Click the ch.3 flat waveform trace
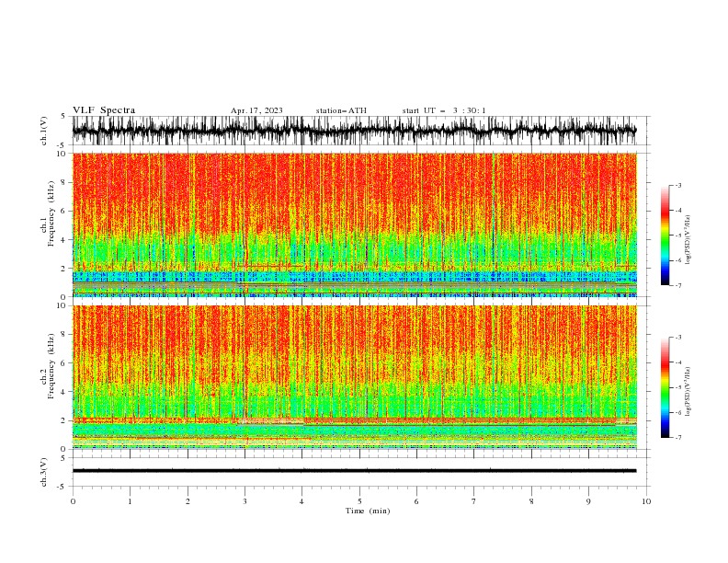This screenshot has width=728, height=563. 354,471
